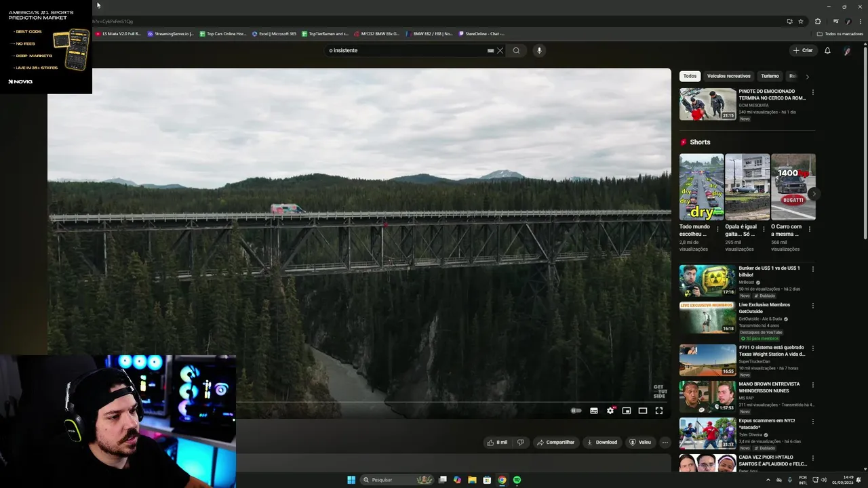The image size is (868, 488).
Task: Open BMW E82 / E88 bookmark
Action: point(429,33)
